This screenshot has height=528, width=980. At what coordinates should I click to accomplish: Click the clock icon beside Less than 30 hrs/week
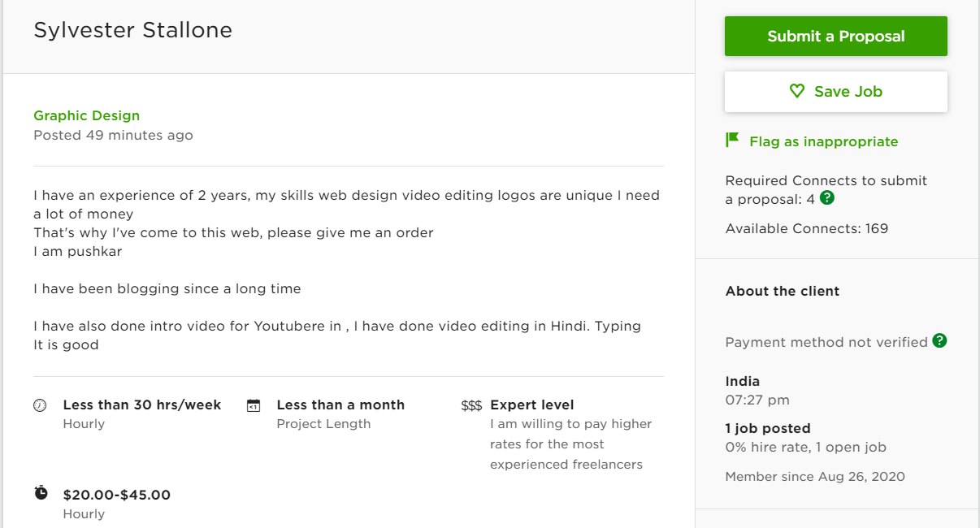pos(40,405)
